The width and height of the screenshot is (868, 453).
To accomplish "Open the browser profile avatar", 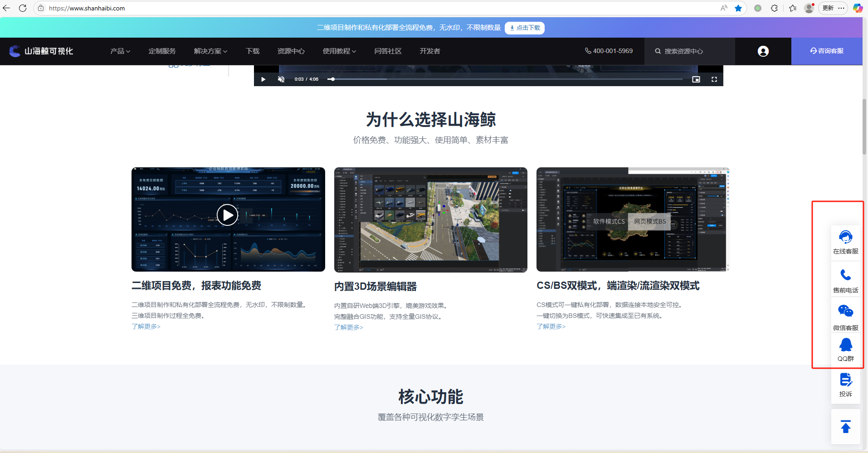I will click(x=809, y=8).
